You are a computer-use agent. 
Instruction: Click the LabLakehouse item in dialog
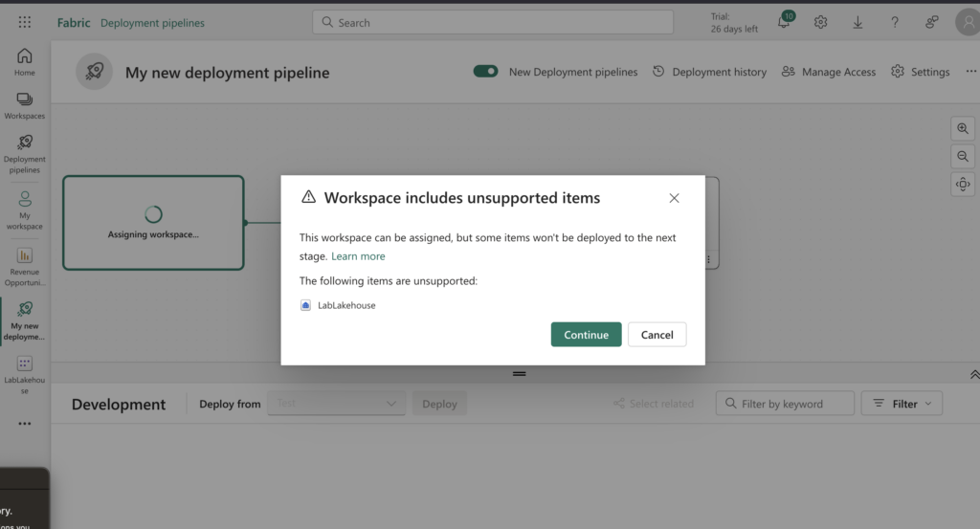(338, 305)
